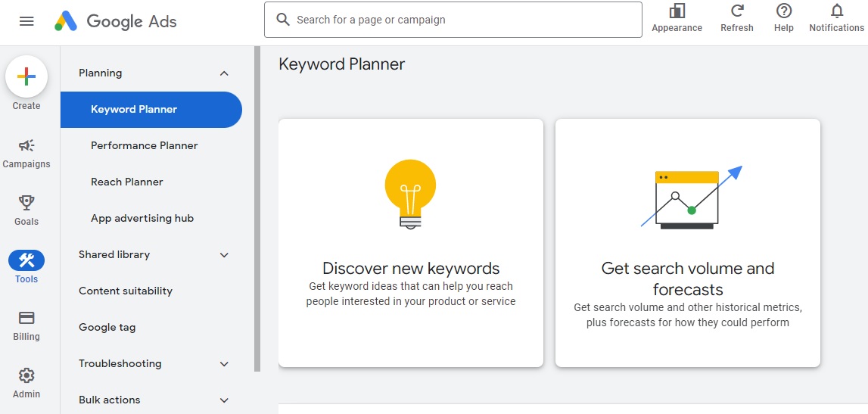Click the Google Ads logo

coord(116,21)
